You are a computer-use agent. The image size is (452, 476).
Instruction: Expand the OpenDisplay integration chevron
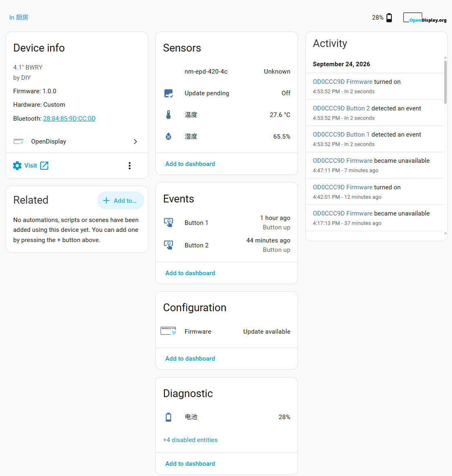135,141
